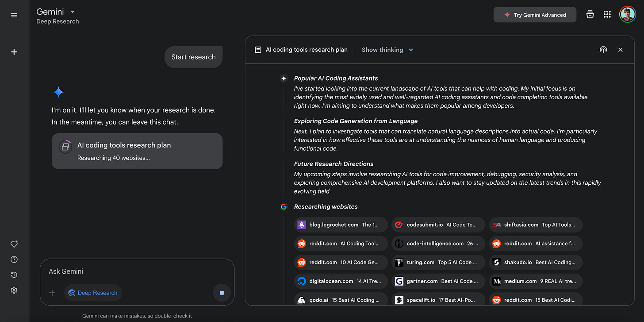
Task: Open Settings gear in sidebar
Action: tap(14, 291)
